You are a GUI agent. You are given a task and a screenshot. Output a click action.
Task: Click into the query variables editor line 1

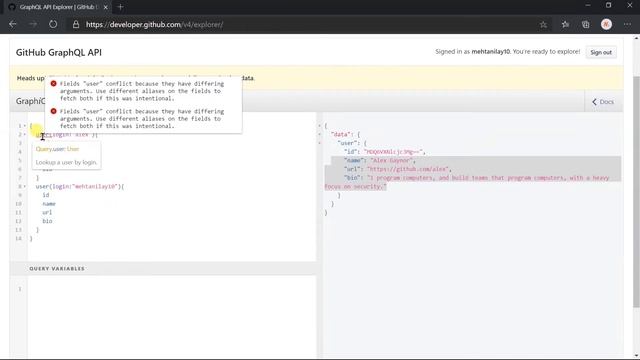[171, 289]
